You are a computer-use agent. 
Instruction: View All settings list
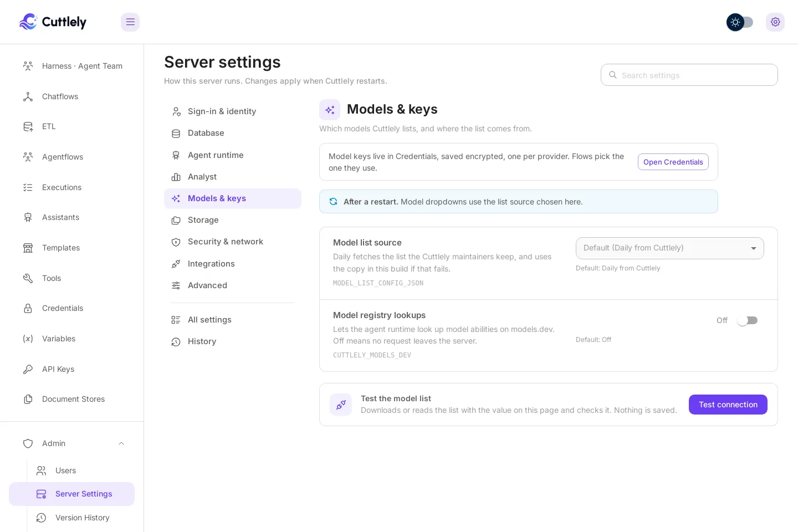233,320
